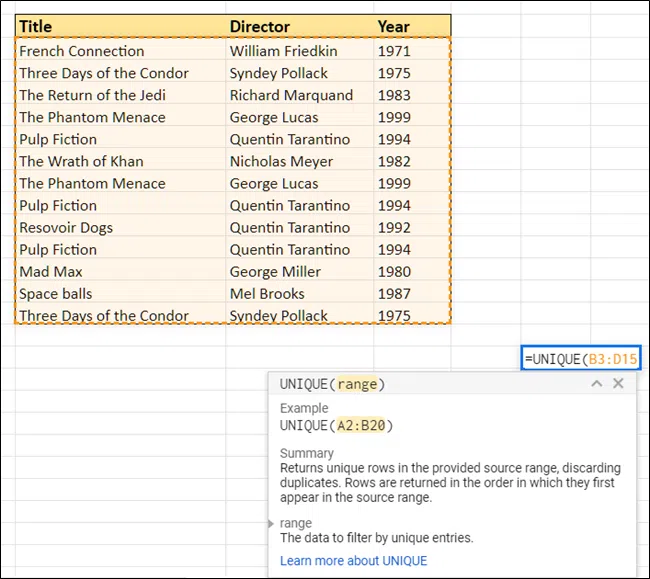Select the William Friedkin cell
Screen dimensions: 650x579
[298, 51]
